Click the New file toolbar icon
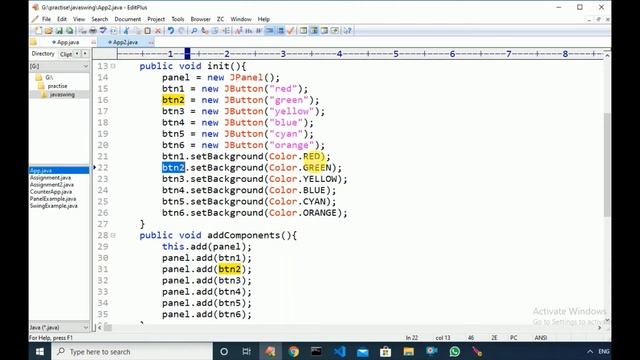The image size is (640, 360). click(38, 31)
